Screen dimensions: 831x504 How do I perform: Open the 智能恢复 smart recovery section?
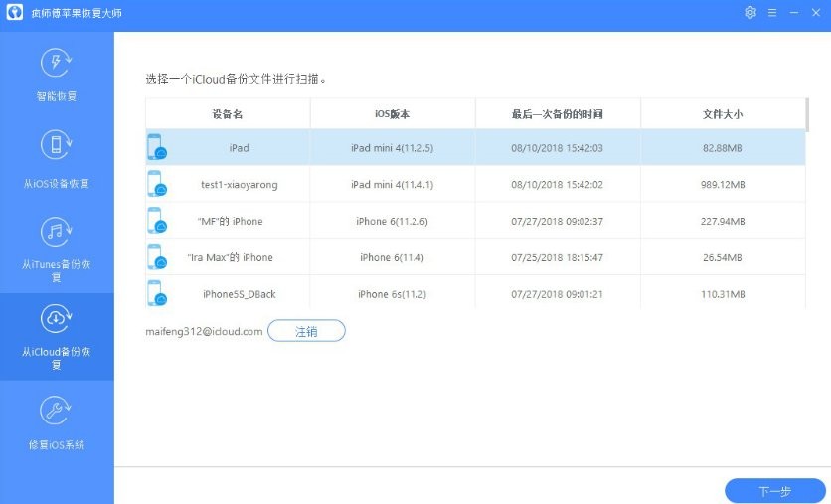click(x=56, y=75)
